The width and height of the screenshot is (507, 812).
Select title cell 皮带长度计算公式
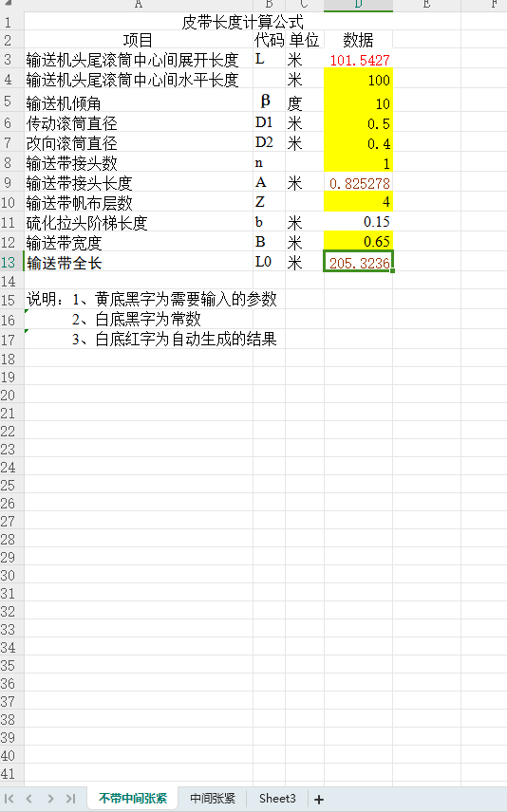242,22
